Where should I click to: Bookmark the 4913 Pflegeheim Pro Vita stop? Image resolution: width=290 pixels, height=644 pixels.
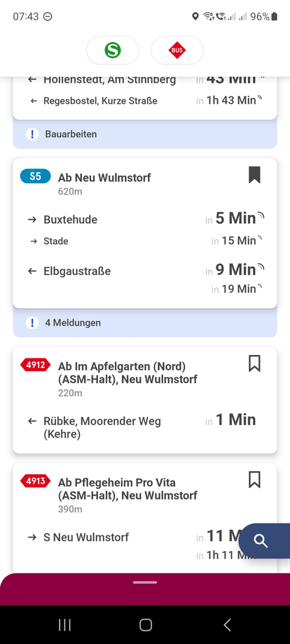(254, 479)
